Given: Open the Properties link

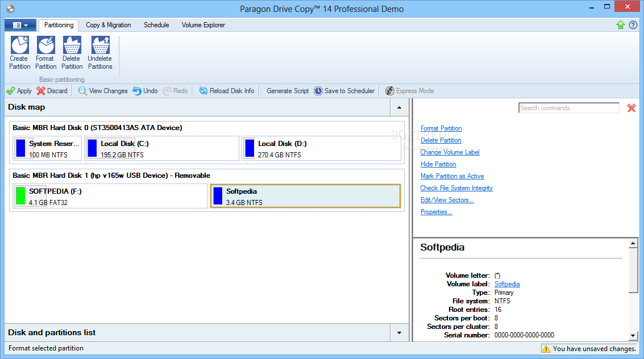Looking at the screenshot, I should click(436, 212).
